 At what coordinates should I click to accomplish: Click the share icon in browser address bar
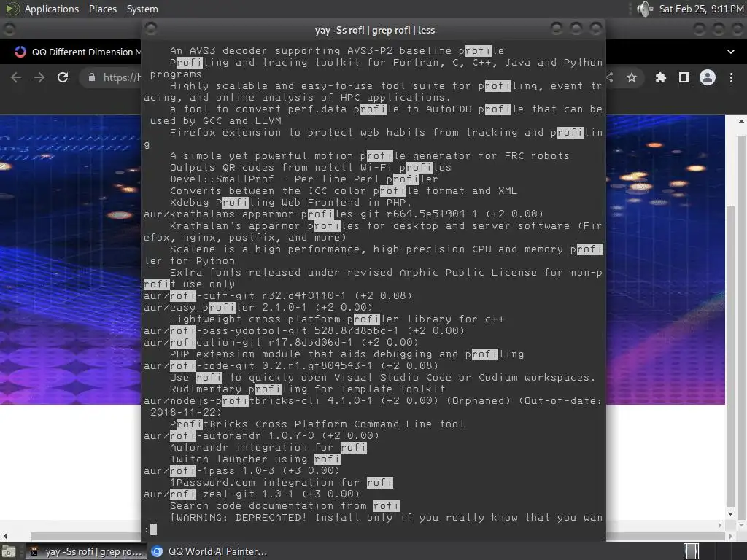tap(610, 77)
